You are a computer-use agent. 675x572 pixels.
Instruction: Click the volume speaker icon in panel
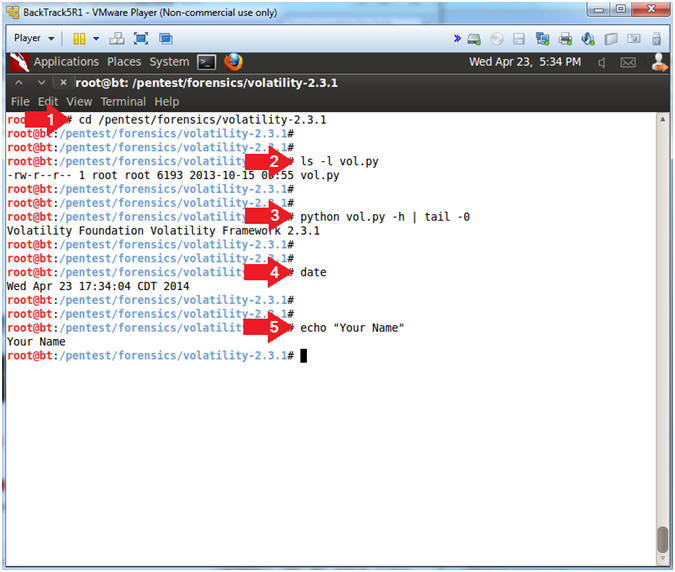point(602,63)
